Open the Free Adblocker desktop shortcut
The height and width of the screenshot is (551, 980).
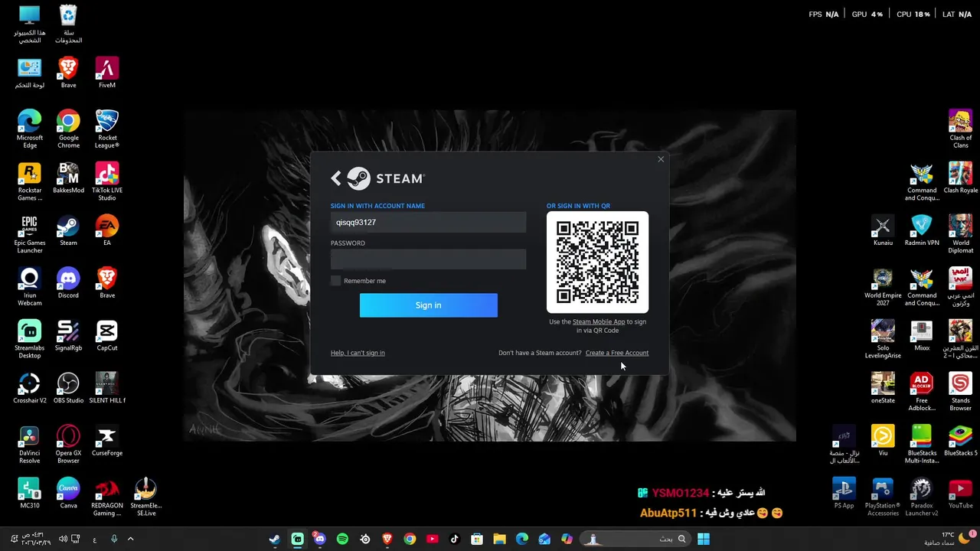pos(922,392)
